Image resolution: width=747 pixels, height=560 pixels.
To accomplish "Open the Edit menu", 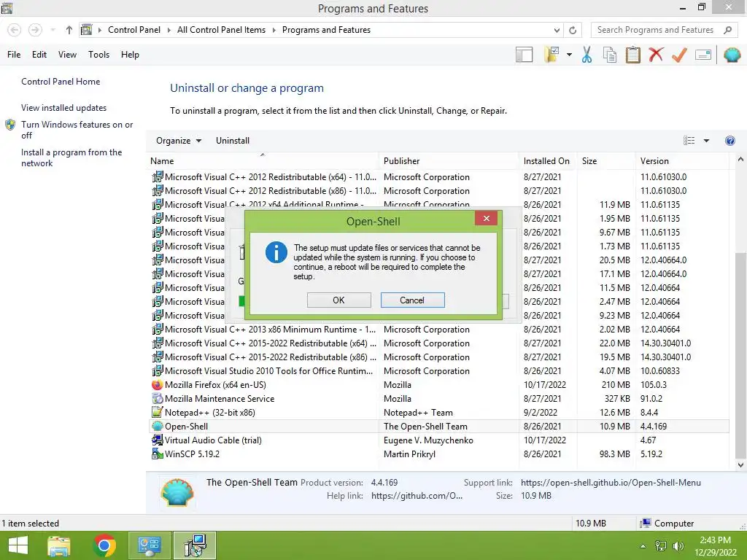I will [x=39, y=55].
